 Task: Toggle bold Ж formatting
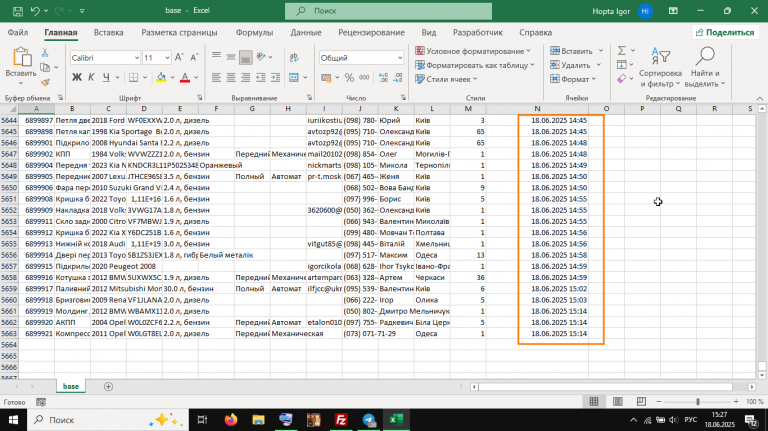click(x=77, y=77)
